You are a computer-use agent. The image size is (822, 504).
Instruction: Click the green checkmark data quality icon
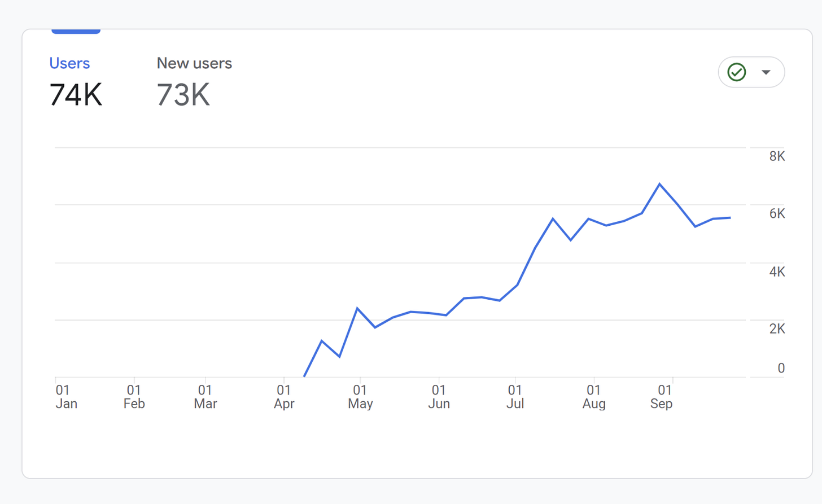737,72
